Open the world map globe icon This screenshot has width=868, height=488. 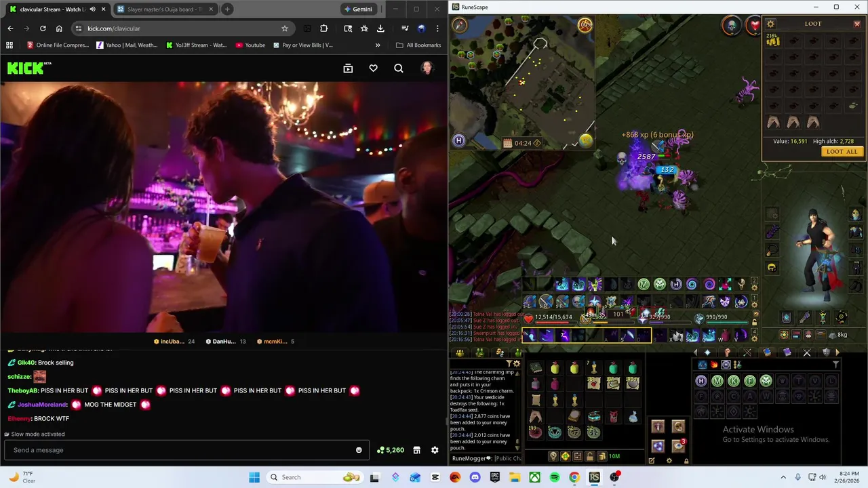point(585,140)
